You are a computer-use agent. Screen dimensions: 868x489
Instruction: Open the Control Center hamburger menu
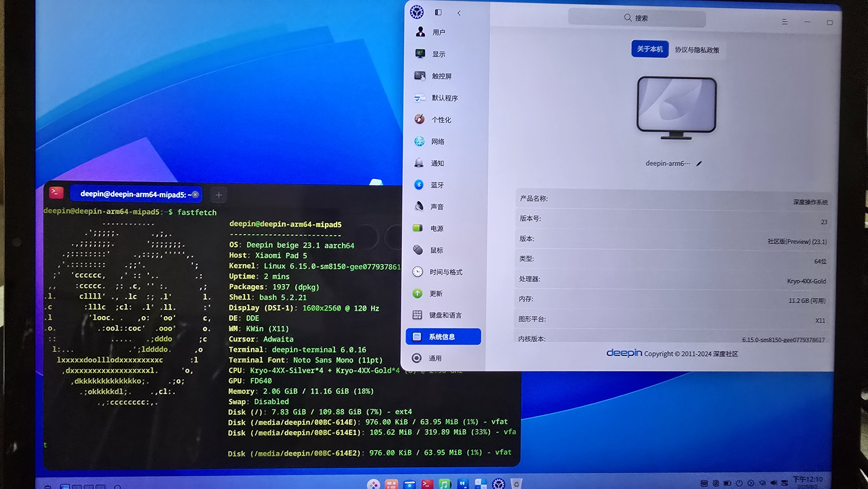coord(784,22)
